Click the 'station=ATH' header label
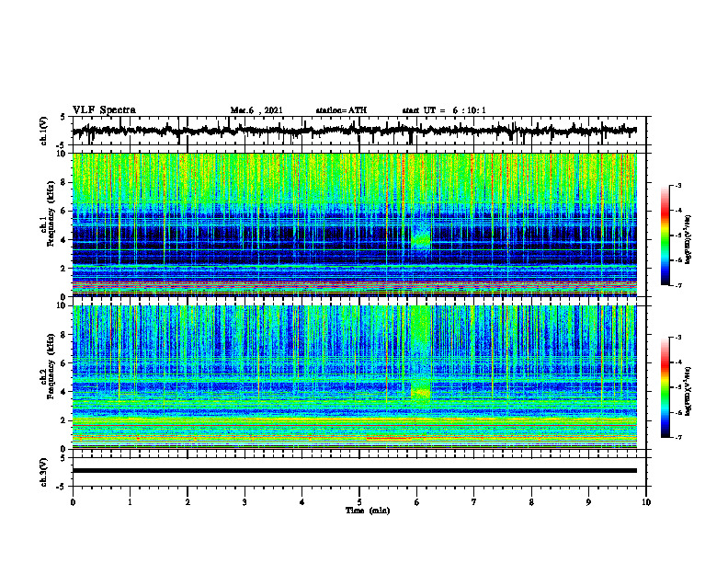The image size is (728, 563). [x=341, y=110]
